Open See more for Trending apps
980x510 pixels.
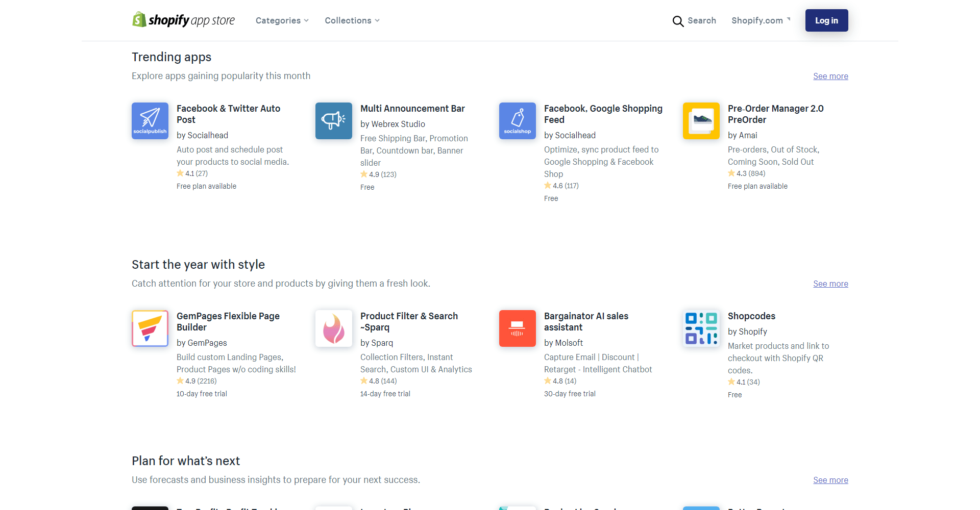coord(830,76)
